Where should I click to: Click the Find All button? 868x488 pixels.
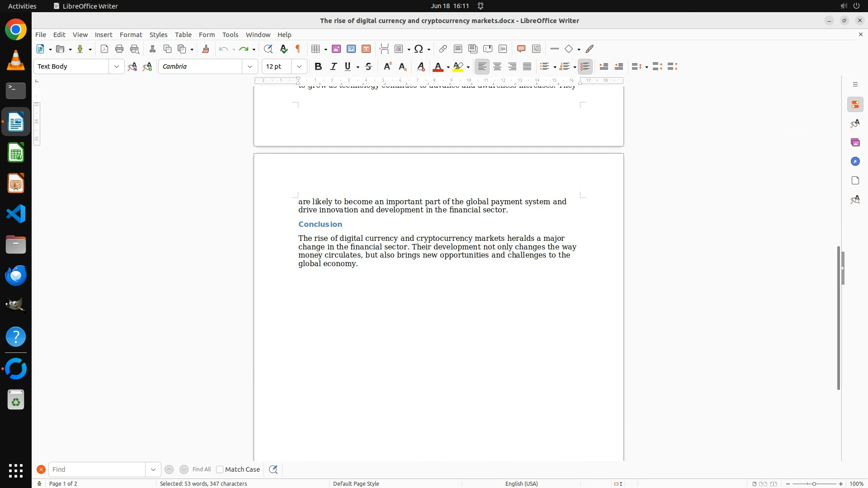coord(201,469)
